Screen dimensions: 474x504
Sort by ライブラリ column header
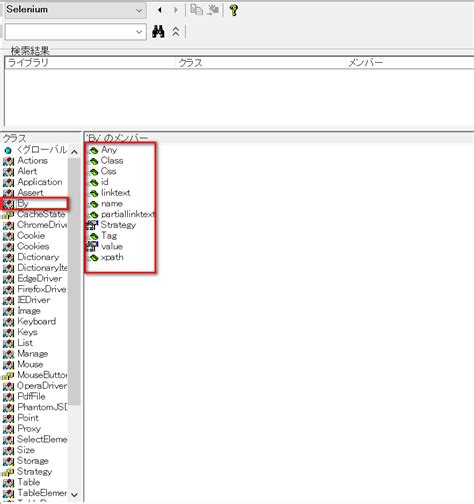point(90,63)
